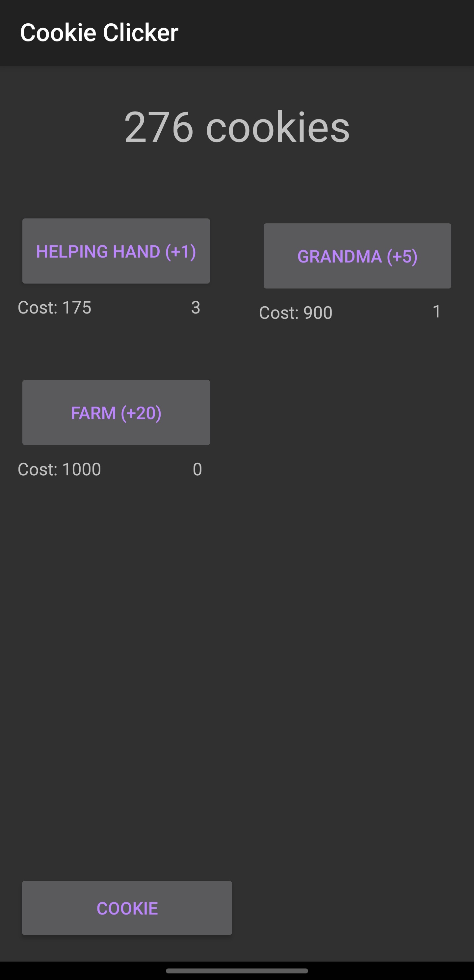Tap the COOKIE button
Viewport: 474px width, 980px height.
[127, 908]
